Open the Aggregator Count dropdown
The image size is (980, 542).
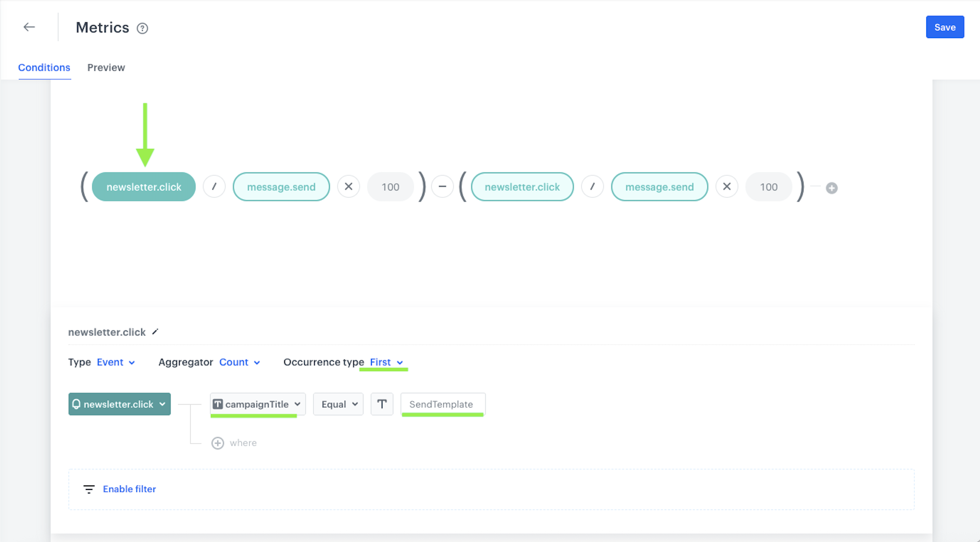[239, 362]
